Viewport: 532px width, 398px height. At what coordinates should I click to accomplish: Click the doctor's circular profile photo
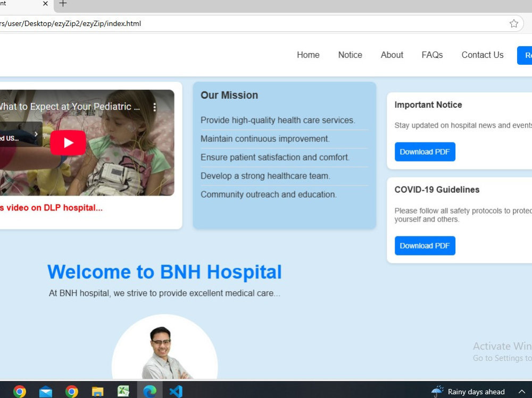point(164,347)
